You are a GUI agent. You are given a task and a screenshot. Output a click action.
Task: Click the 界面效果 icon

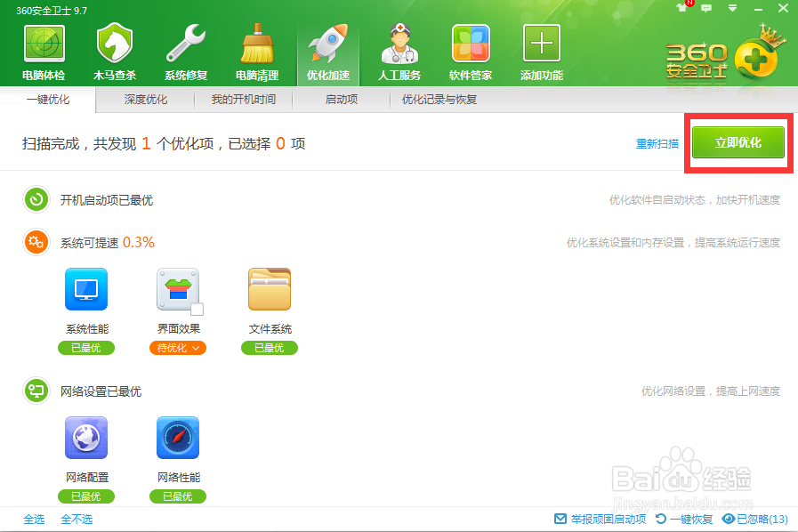(178, 289)
